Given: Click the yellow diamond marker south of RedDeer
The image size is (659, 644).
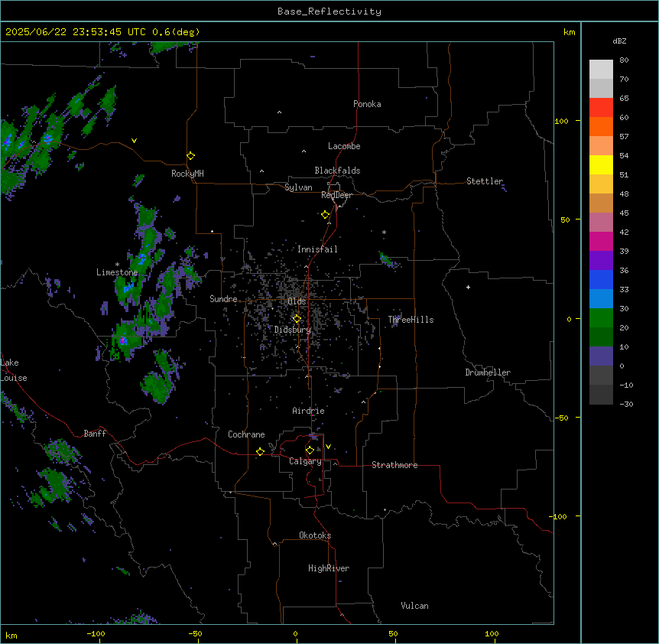Looking at the screenshot, I should (326, 215).
